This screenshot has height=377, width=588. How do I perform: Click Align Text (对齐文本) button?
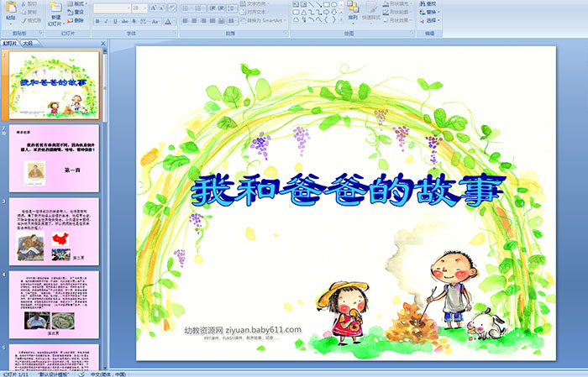255,12
